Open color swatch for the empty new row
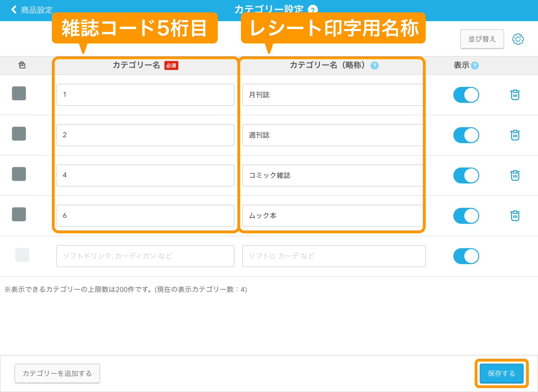 coord(22,255)
